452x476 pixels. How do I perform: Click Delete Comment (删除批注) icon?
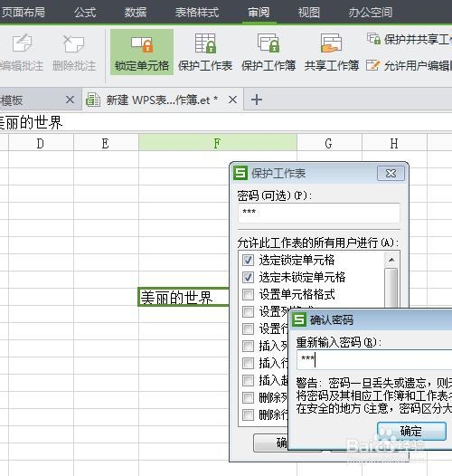pyautogui.click(x=74, y=43)
